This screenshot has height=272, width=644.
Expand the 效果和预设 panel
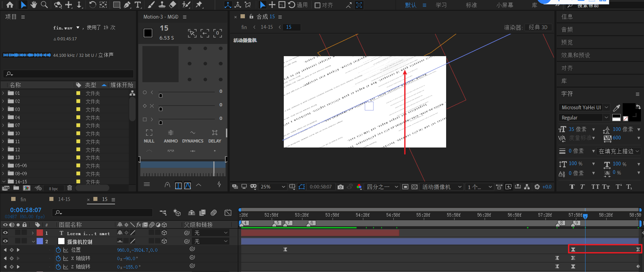pyautogui.click(x=576, y=55)
